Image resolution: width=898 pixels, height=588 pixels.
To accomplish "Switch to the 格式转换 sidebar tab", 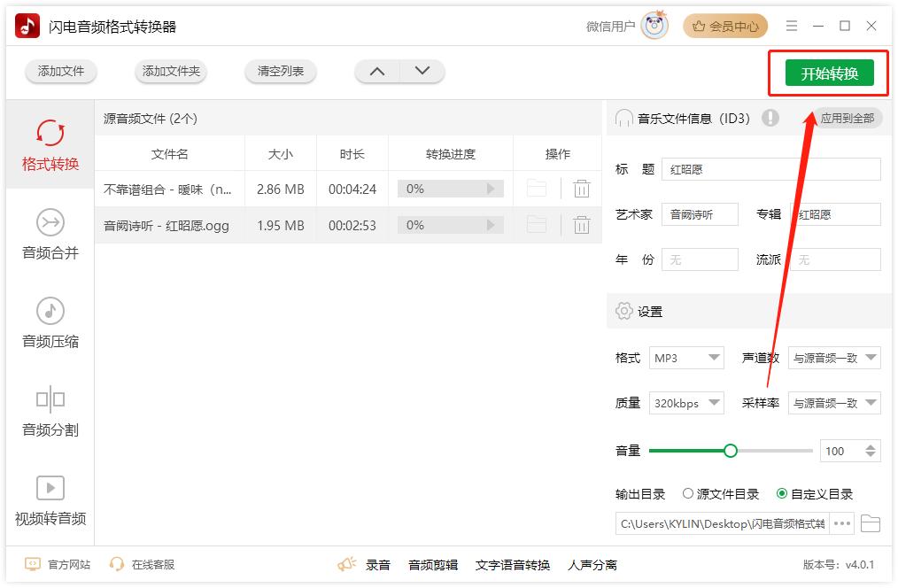I will tap(50, 144).
